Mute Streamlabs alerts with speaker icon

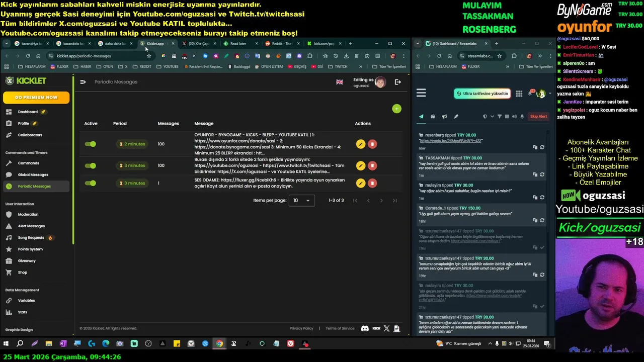click(514, 117)
